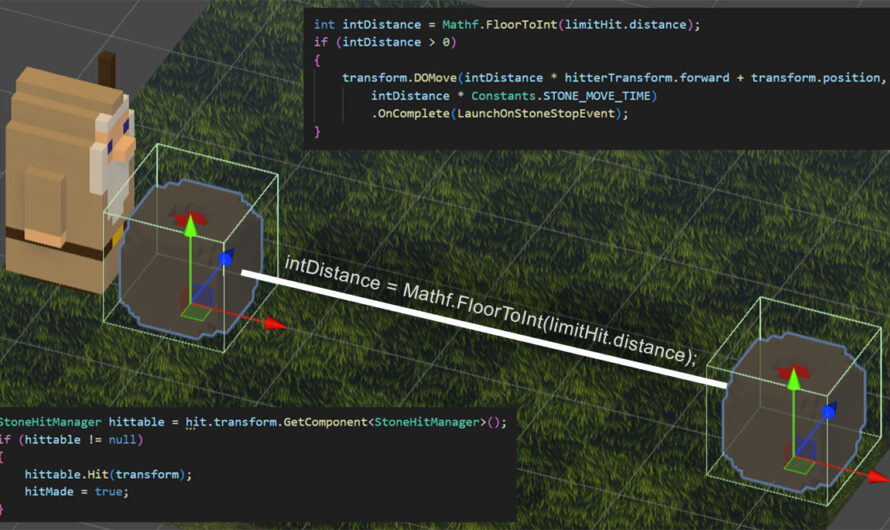Click the red X-axis arrow on right stone
Viewport: 890px width, 530px height.
879,477
